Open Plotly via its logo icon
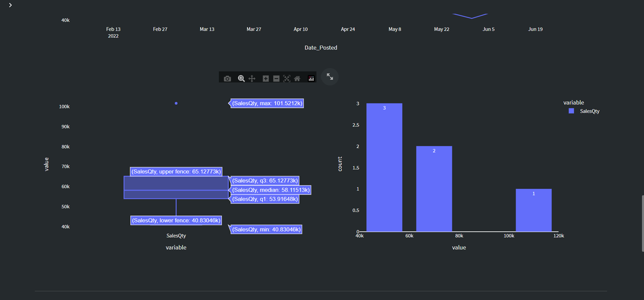 coord(311,78)
